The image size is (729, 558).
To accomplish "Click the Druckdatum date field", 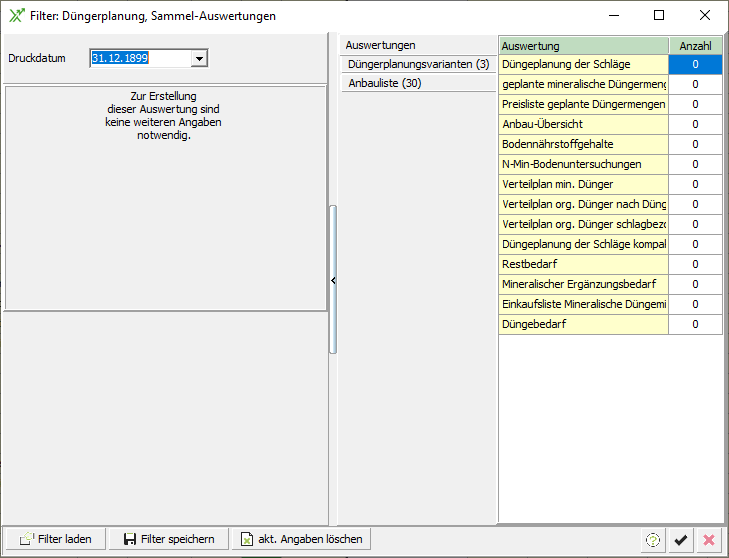I will [139, 59].
